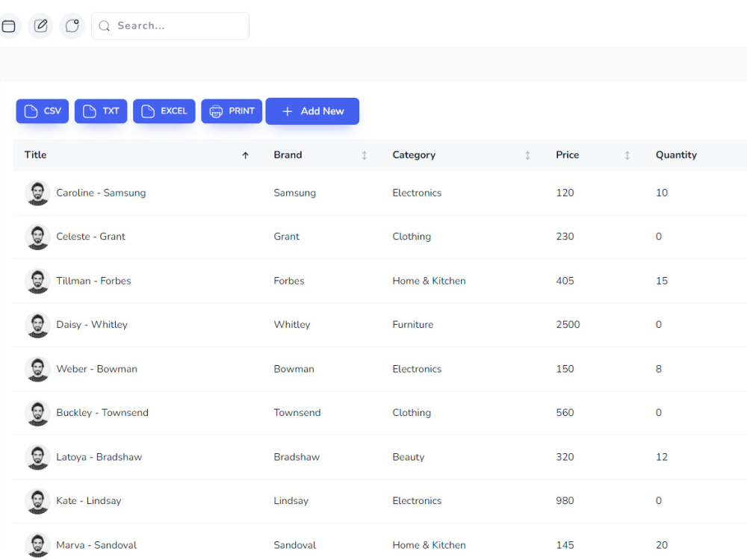Click the PRINT button
747x560 pixels.
point(232,111)
